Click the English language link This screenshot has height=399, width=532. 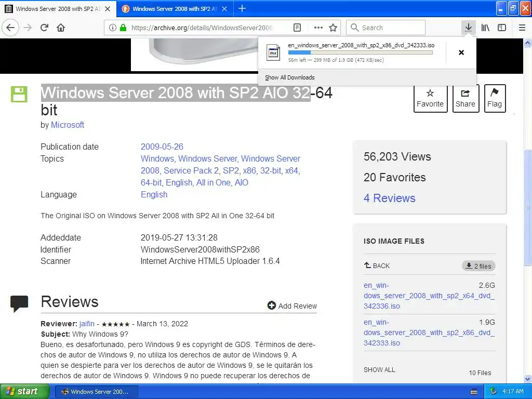point(154,194)
